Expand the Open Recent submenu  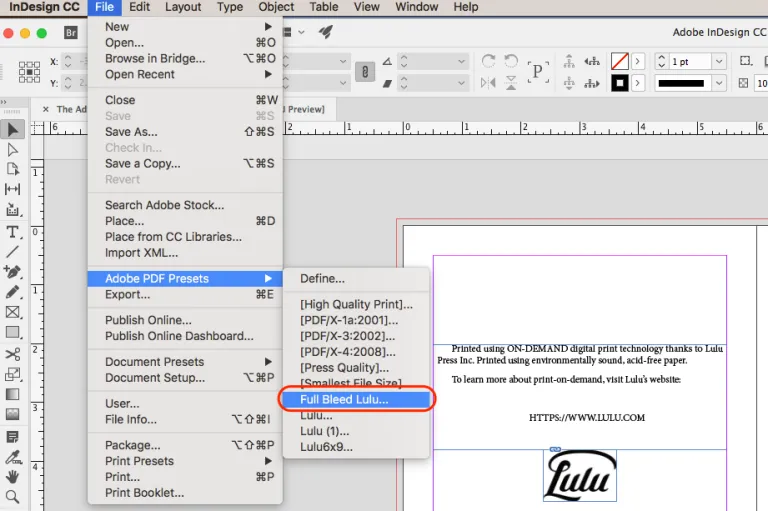tap(185, 74)
